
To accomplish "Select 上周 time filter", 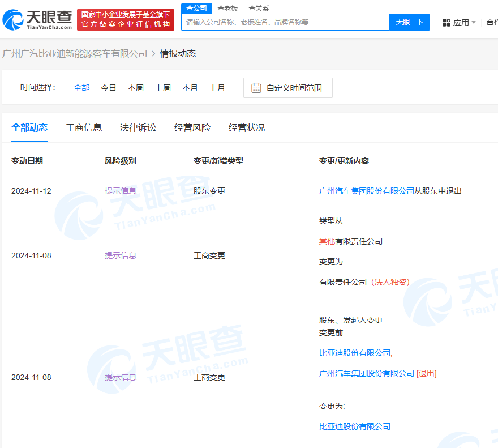I will (163, 88).
